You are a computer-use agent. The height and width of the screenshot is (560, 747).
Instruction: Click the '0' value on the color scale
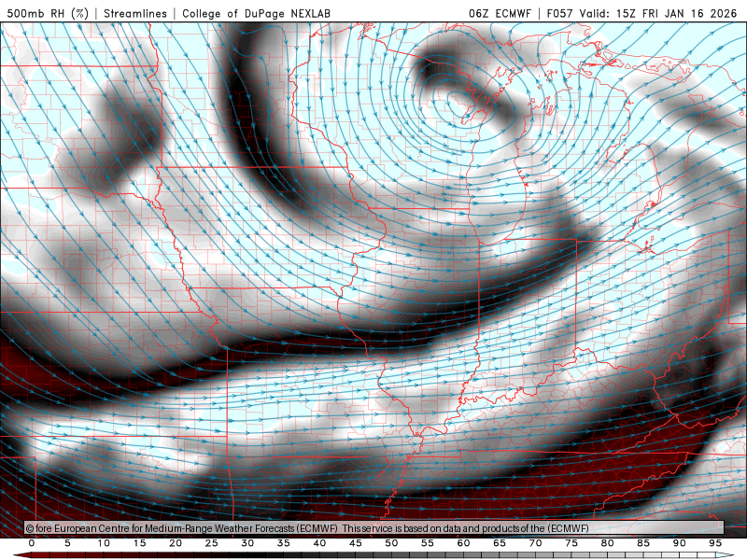click(32, 543)
